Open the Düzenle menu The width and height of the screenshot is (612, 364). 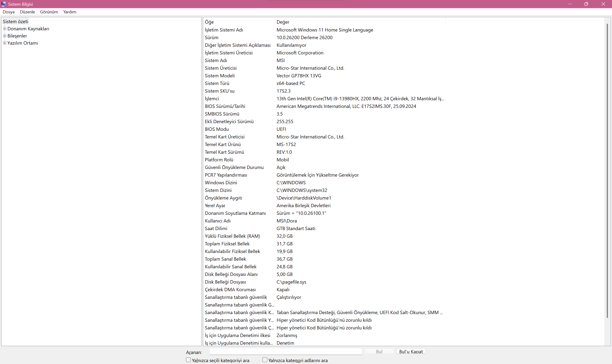[27, 12]
